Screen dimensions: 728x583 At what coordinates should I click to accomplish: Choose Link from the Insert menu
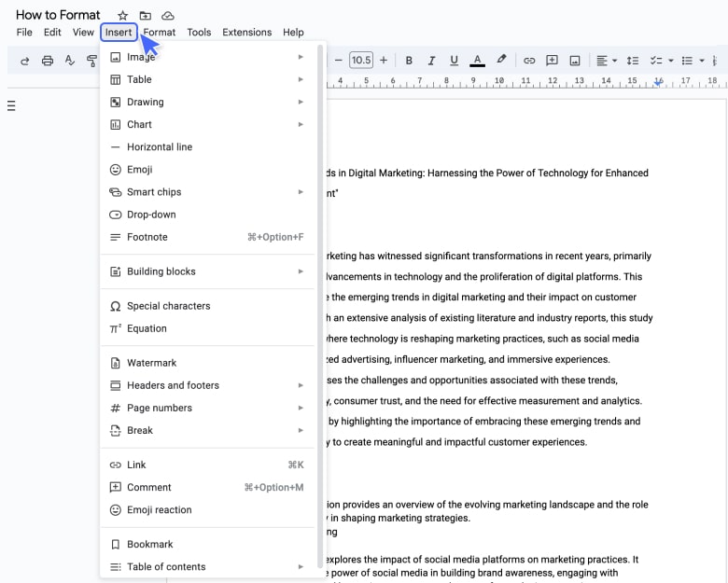[x=207, y=465]
